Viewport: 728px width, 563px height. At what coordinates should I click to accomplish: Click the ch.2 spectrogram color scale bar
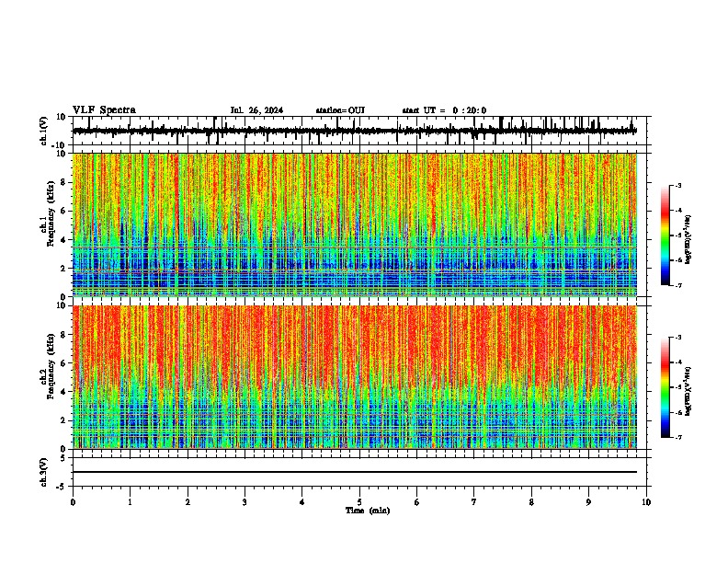pos(665,387)
